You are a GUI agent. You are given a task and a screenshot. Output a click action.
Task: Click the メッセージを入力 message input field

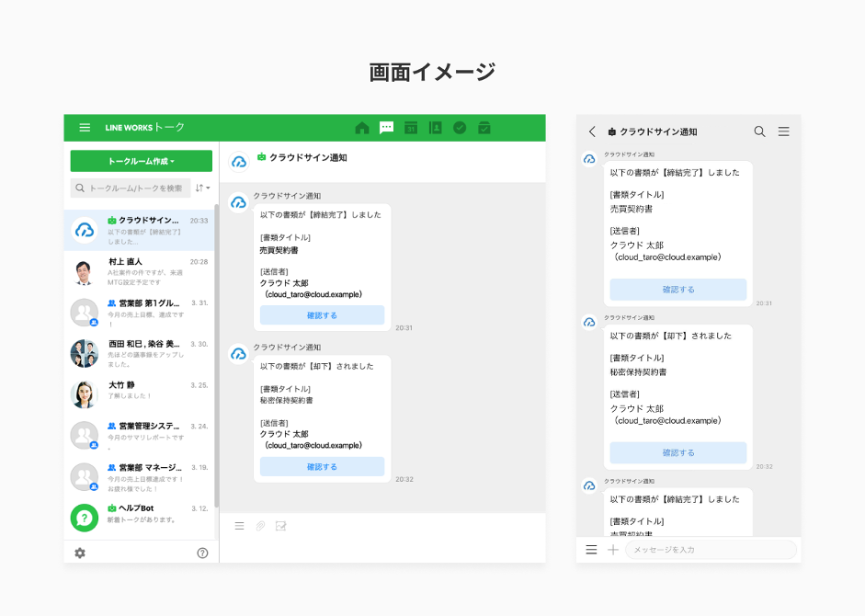coord(711,550)
